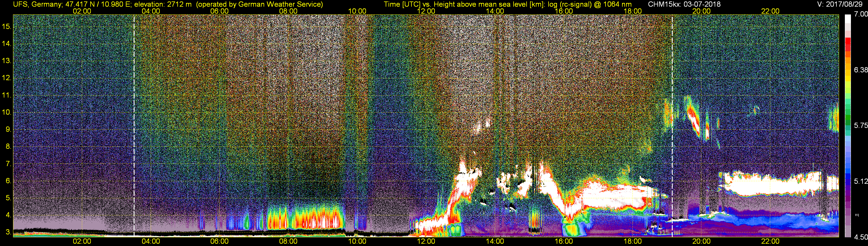Image resolution: width=868 pixels, height=246 pixels.
Task: Click the '12:00' label on the top time axis
Action: point(426,11)
